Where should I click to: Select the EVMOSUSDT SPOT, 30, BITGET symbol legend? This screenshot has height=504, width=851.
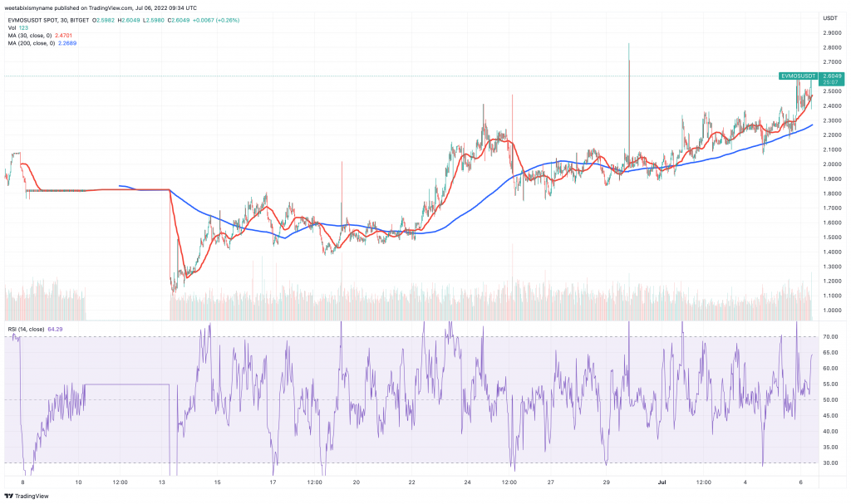[48, 20]
